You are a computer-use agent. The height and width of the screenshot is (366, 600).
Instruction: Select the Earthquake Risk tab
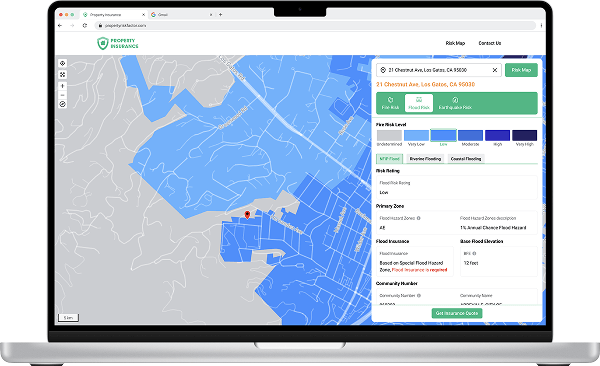click(455, 103)
